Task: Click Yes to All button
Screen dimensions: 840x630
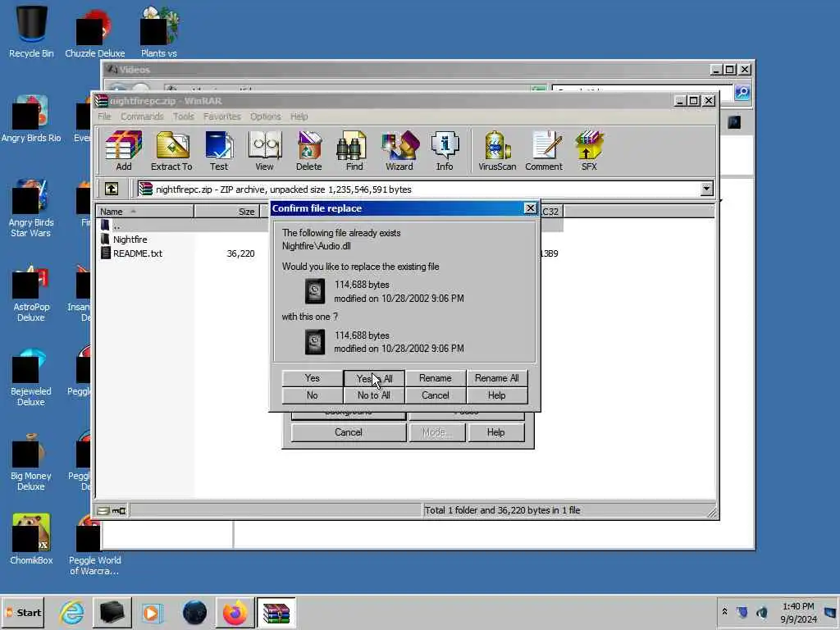Action: (374, 378)
